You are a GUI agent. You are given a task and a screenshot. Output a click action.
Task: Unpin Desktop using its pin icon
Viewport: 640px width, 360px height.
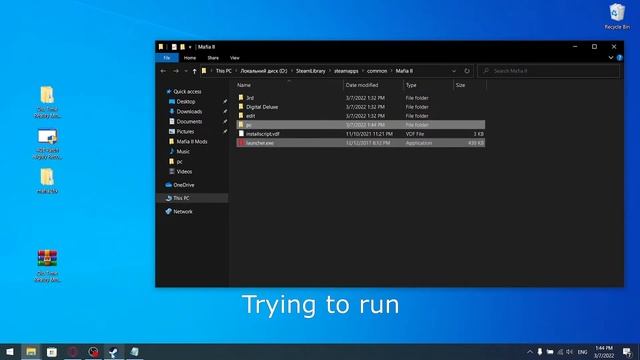tap(225, 101)
